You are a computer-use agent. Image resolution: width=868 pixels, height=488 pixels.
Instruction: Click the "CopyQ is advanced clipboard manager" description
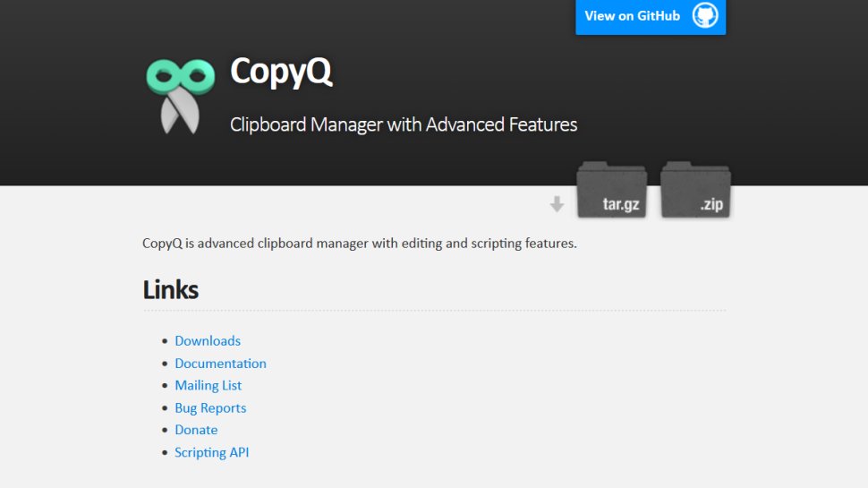[x=359, y=244]
